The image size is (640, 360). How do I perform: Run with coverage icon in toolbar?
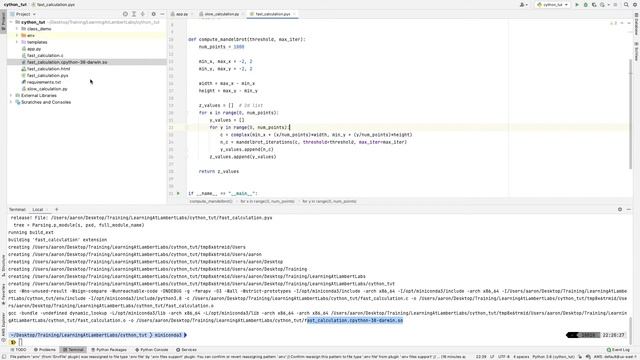tap(594, 4)
